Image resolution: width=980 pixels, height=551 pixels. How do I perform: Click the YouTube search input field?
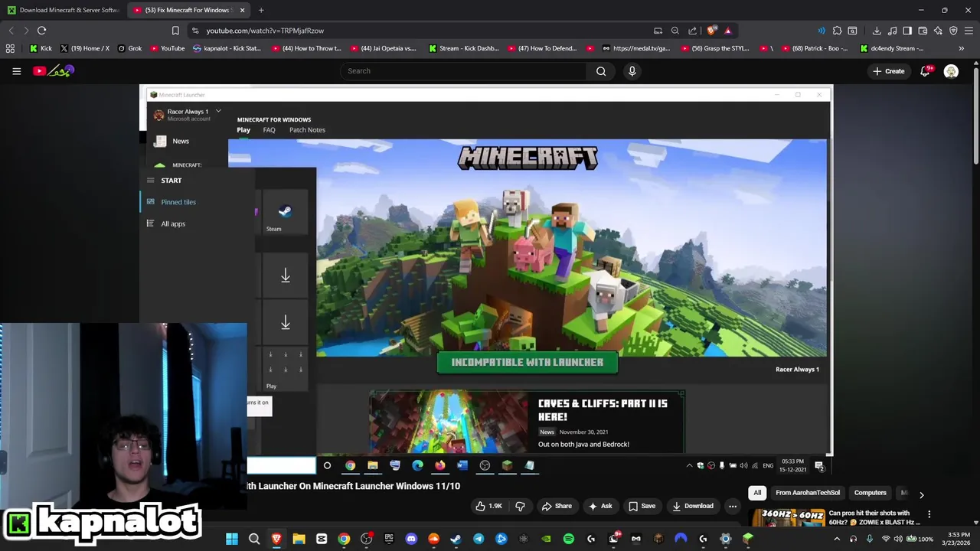pos(463,71)
